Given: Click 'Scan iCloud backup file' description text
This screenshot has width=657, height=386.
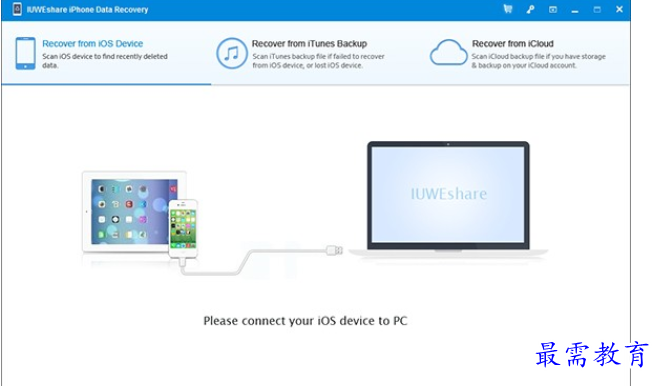Looking at the screenshot, I should coord(538,61).
